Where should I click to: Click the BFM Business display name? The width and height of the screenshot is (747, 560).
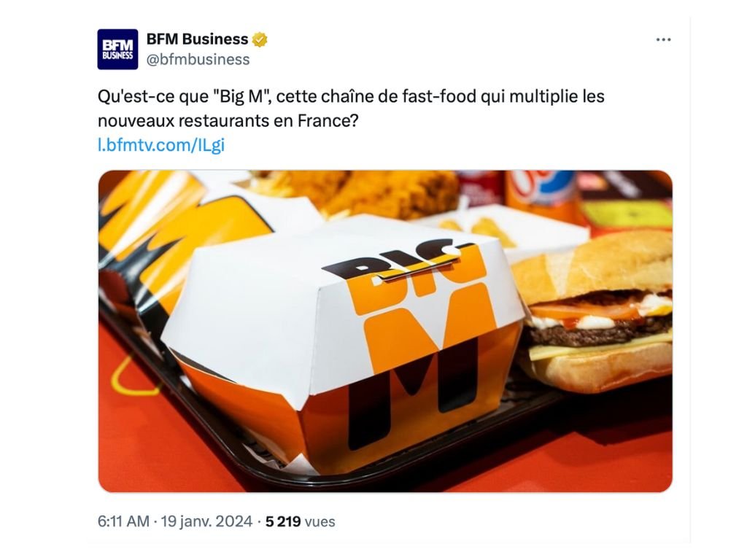tap(197, 39)
